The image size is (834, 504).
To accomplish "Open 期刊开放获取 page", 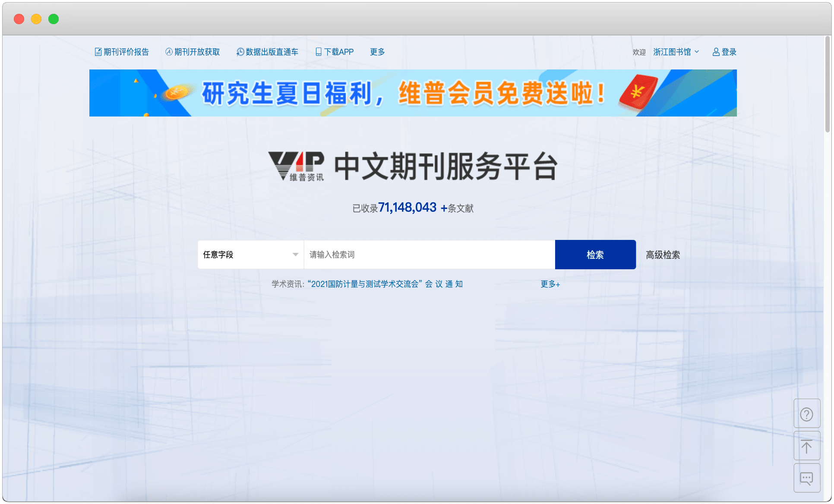I will pos(193,52).
